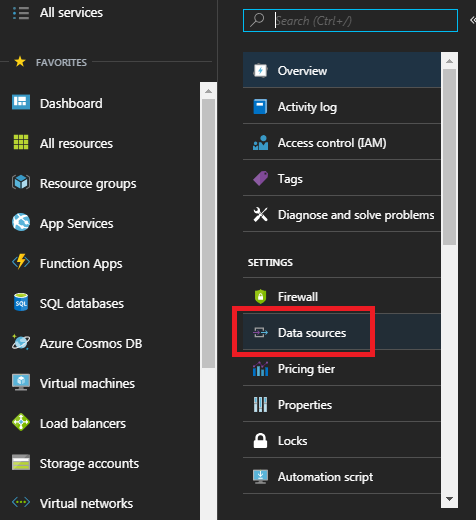Click the Function Apps lightning icon
This screenshot has width=476, height=520.
pyautogui.click(x=21, y=262)
